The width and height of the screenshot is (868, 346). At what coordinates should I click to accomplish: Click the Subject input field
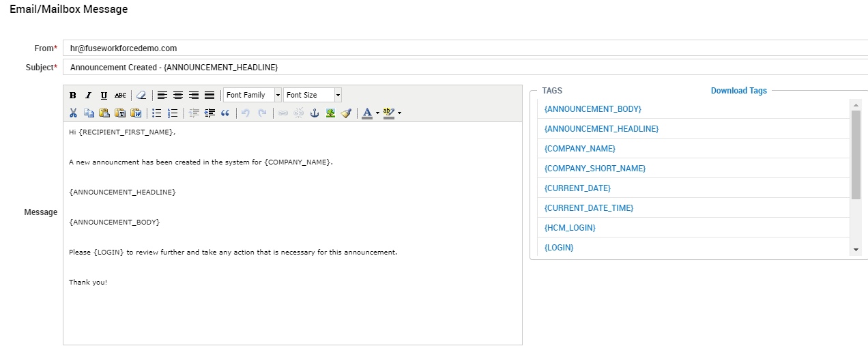[x=464, y=68]
